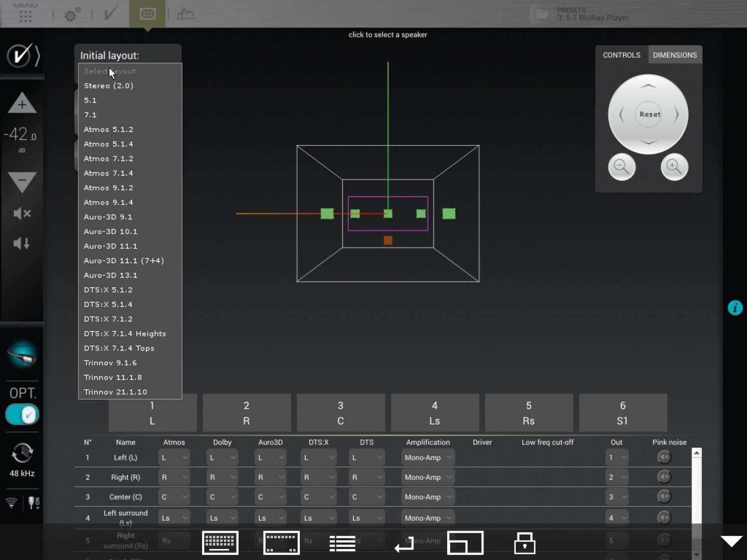
Task: Open the blue info icon
Action: (735, 308)
